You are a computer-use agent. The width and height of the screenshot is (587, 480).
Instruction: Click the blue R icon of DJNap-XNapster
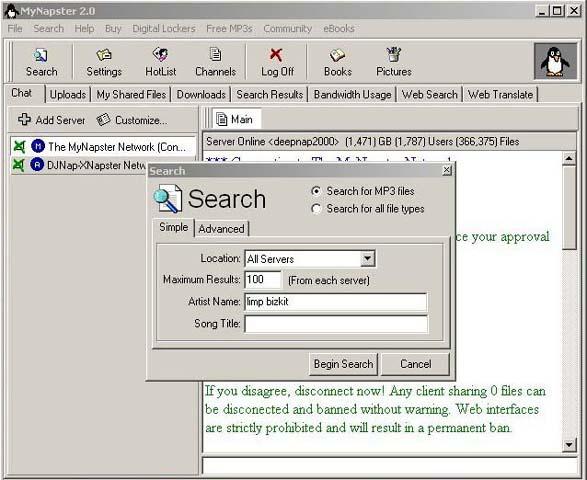pos(37,165)
